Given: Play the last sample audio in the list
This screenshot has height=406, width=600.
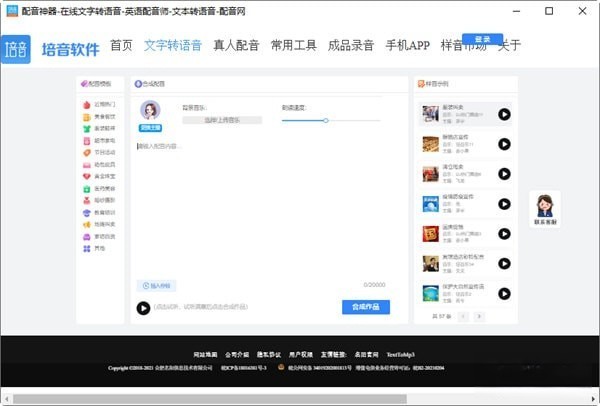Looking at the screenshot, I should click(503, 294).
